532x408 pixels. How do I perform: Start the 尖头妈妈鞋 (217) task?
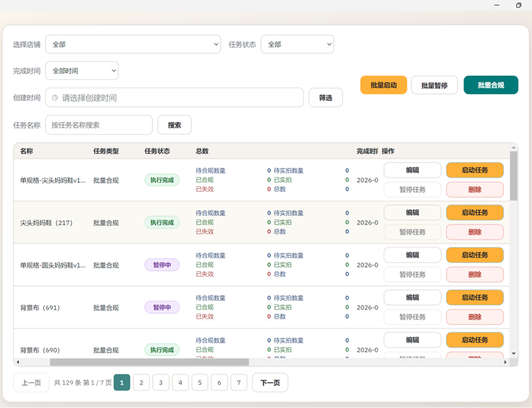(x=475, y=213)
